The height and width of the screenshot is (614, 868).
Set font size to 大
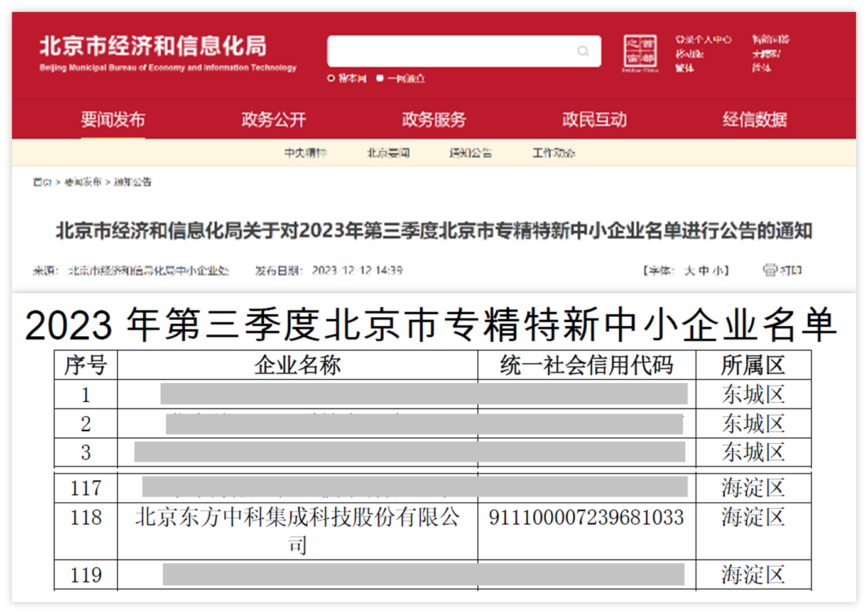tap(689, 271)
